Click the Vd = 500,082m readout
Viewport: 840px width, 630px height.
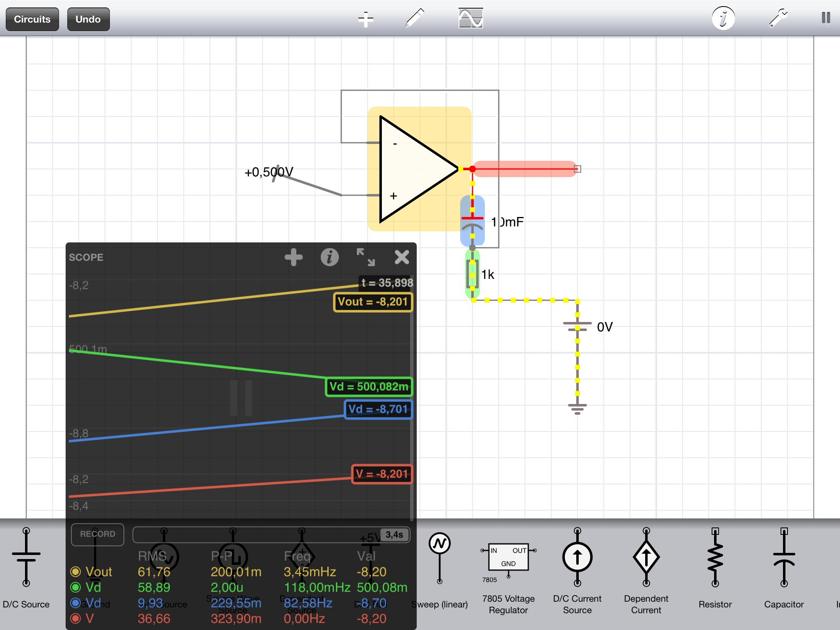point(369,387)
